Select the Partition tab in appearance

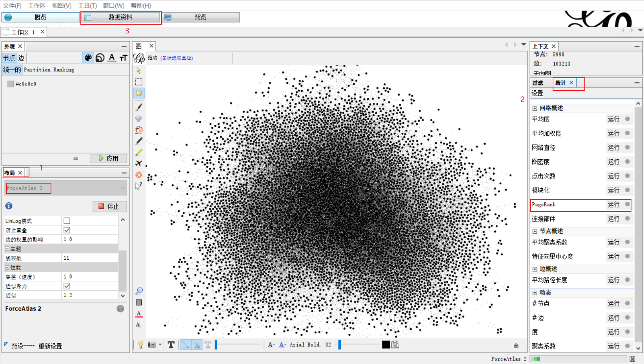coord(37,69)
